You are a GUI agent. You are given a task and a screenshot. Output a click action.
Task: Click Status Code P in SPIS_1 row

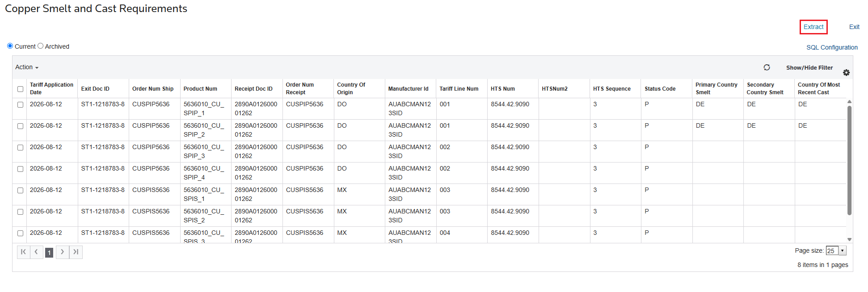[647, 190]
